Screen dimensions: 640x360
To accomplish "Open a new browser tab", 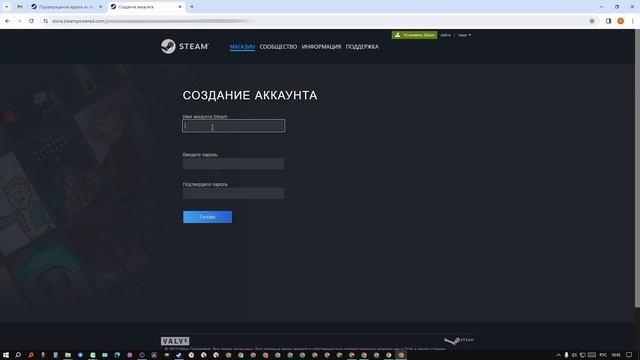I will click(192, 7).
